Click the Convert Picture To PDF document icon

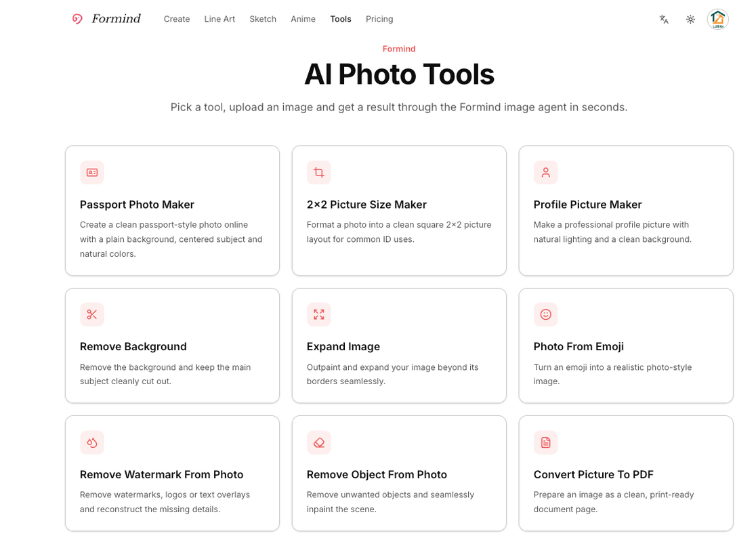pos(546,442)
